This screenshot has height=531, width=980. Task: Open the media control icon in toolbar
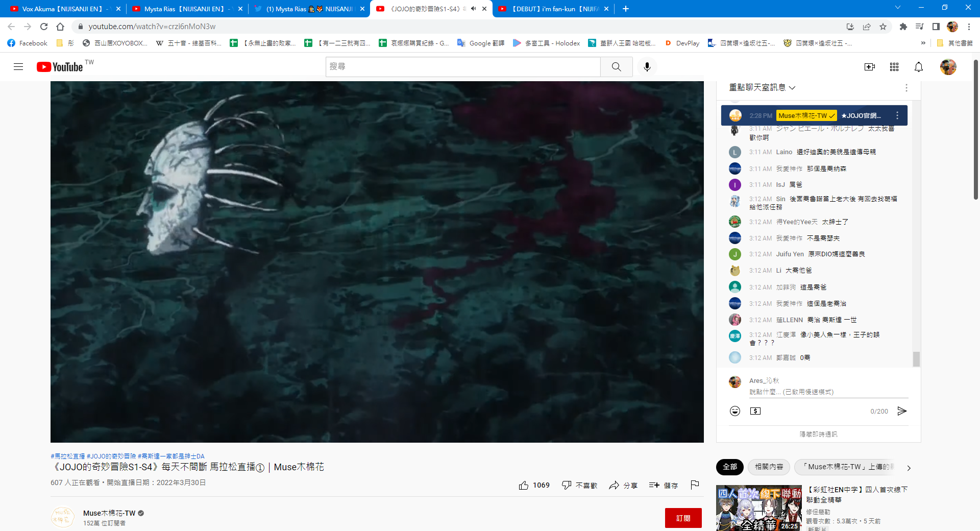pyautogui.click(x=920, y=27)
